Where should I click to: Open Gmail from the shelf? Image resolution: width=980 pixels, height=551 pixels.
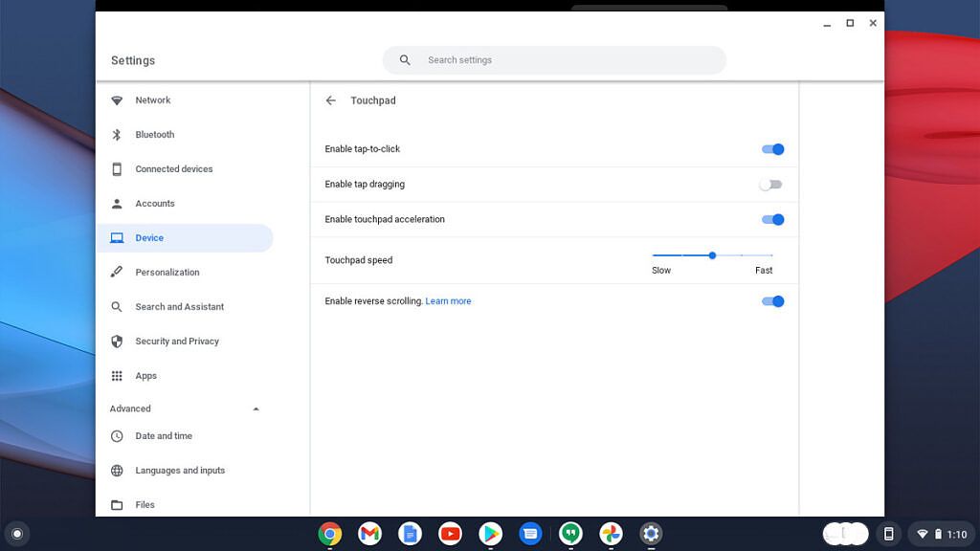tap(370, 533)
